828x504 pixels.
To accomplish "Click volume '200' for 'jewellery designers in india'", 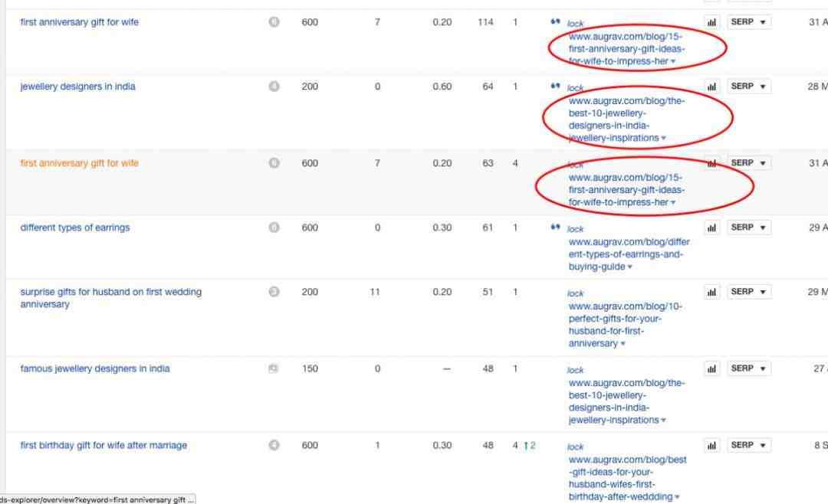I will click(310, 87).
